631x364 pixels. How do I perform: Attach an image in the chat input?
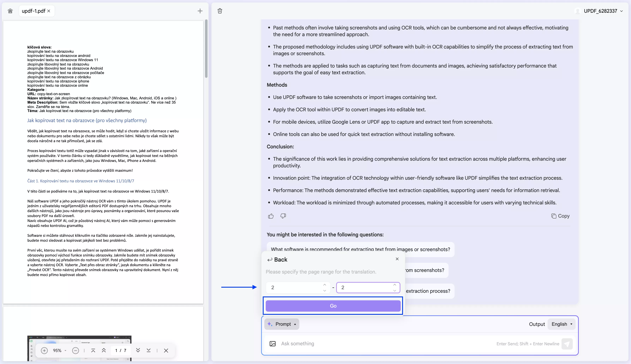tap(272, 344)
